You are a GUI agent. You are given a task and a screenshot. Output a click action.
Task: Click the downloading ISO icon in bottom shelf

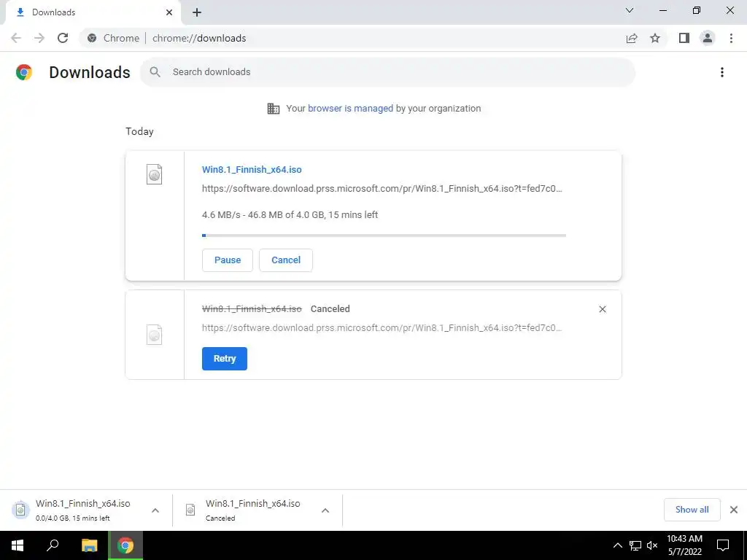[20, 510]
